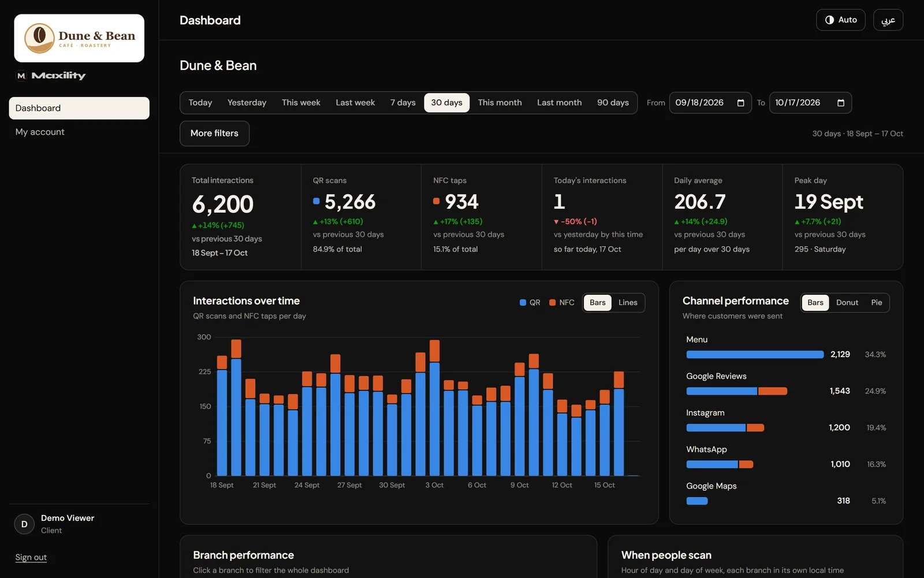Click the Total interactions value 6,200
Screen dimensions: 924x578
coord(223,204)
